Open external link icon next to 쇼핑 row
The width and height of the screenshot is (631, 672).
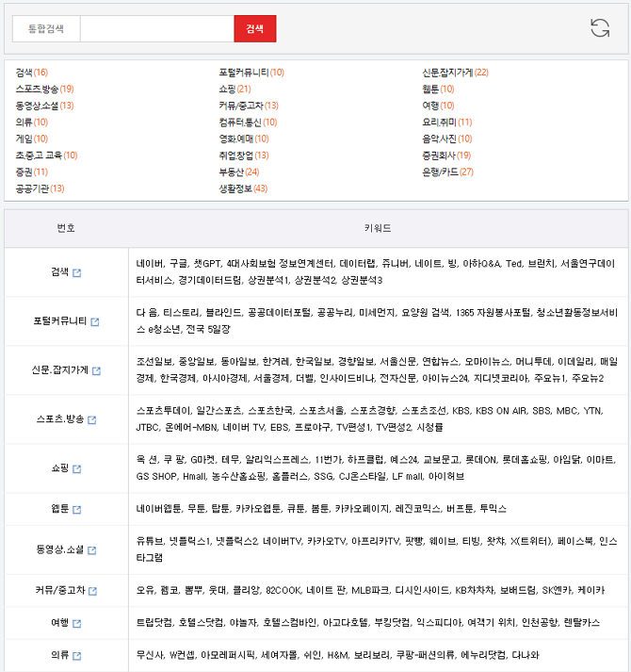[x=76, y=468]
